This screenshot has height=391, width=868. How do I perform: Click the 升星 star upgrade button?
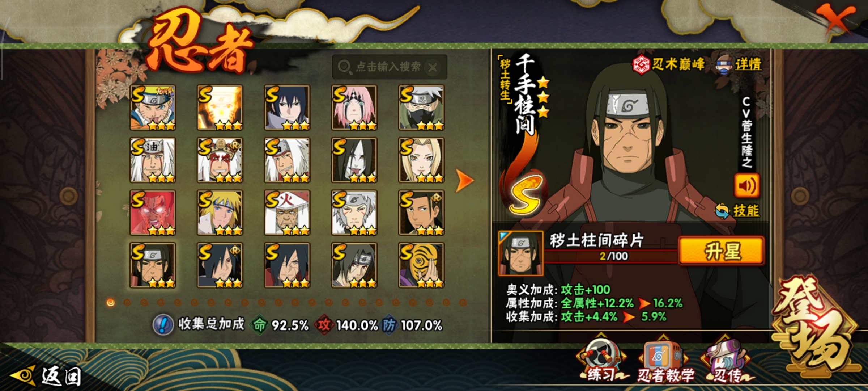722,251
